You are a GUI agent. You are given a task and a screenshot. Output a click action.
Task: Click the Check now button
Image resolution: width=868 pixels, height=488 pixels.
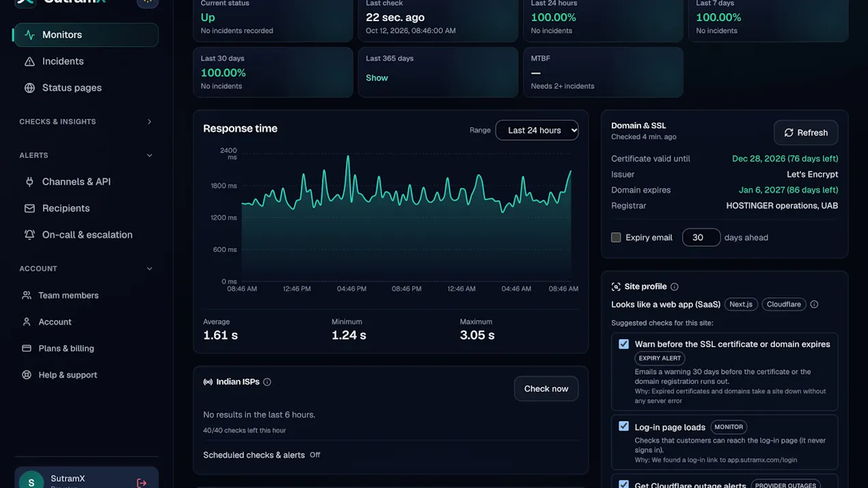click(x=546, y=389)
